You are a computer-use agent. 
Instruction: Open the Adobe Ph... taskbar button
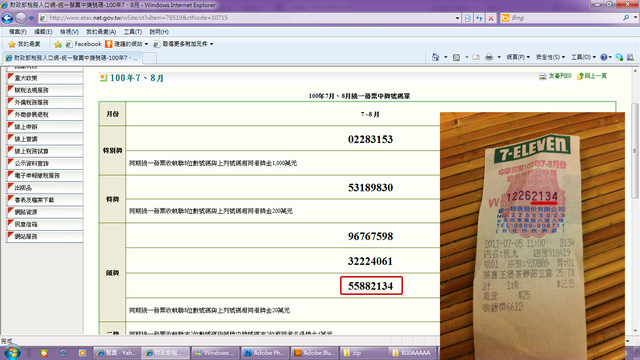[x=265, y=353]
